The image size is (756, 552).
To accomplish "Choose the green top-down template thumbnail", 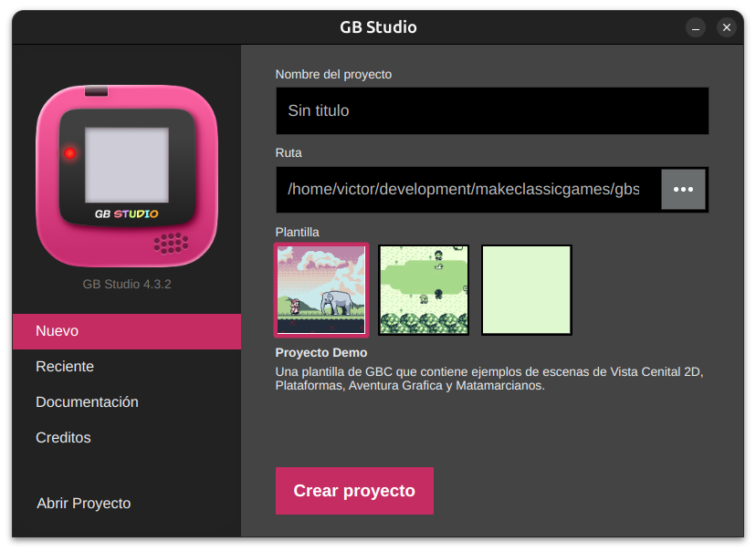I will tap(424, 290).
